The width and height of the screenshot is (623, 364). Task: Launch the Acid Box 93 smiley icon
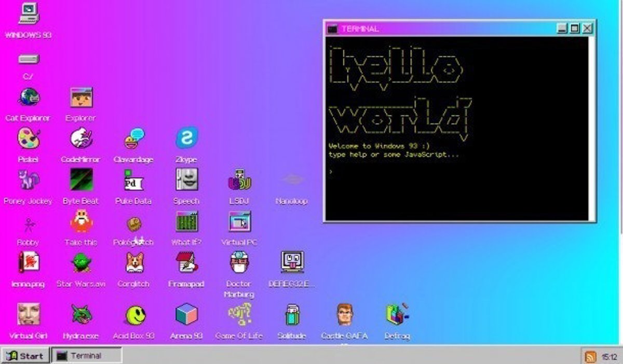[134, 315]
